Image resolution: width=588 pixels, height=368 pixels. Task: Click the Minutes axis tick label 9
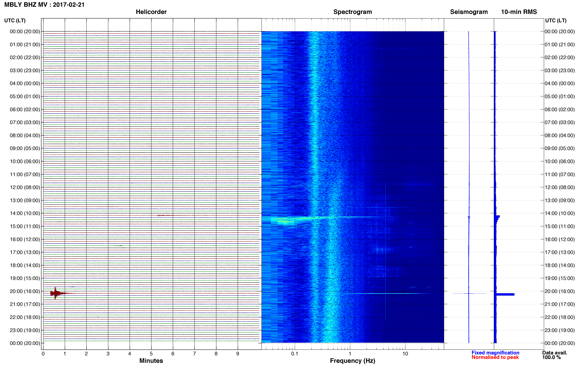[x=238, y=354]
